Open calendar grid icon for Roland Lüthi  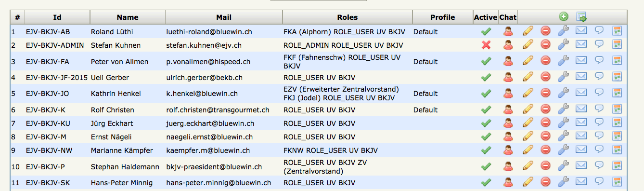coord(617,31)
